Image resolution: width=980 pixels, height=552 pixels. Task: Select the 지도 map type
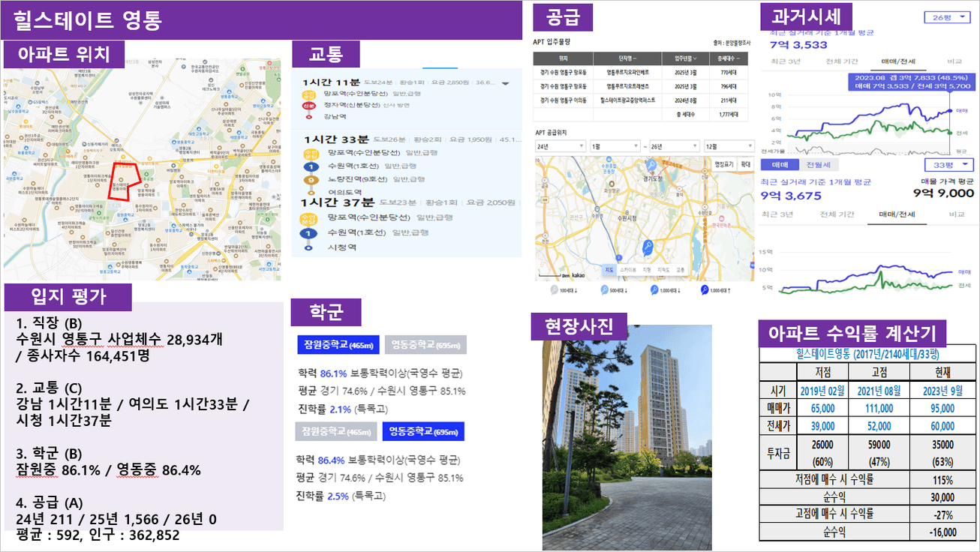610,268
